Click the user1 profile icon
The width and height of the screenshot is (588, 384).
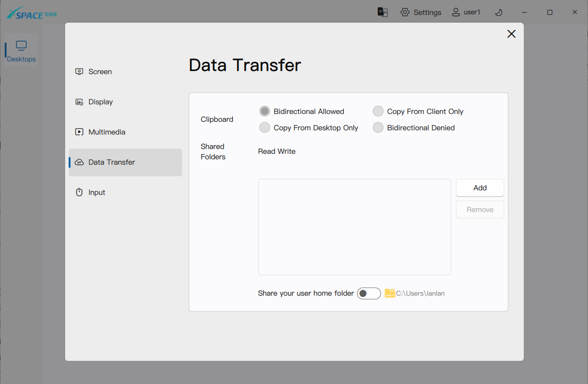click(455, 12)
